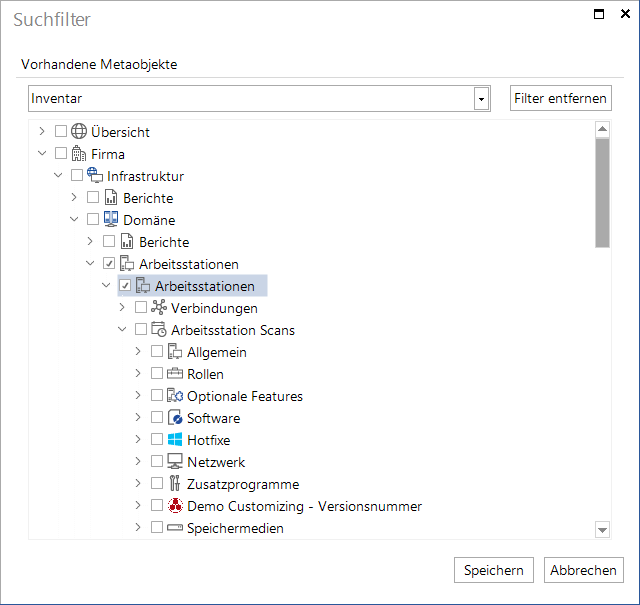Select the Zusatzprogramme label
Viewport: 640px width, 605px height.
(x=243, y=484)
